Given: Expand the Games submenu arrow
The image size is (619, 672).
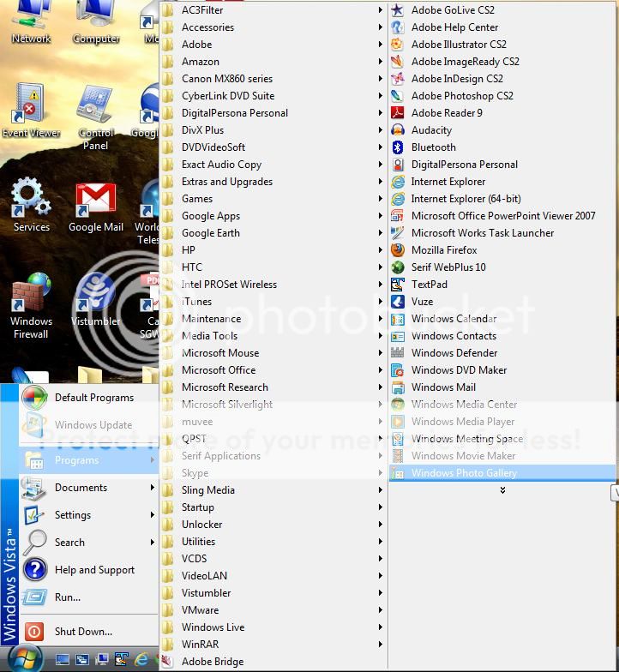Looking at the screenshot, I should [381, 199].
